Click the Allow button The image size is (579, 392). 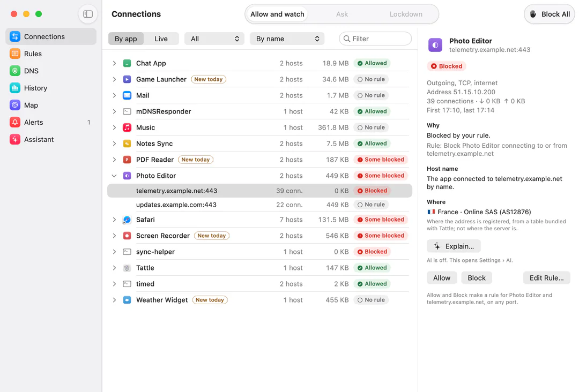click(442, 278)
